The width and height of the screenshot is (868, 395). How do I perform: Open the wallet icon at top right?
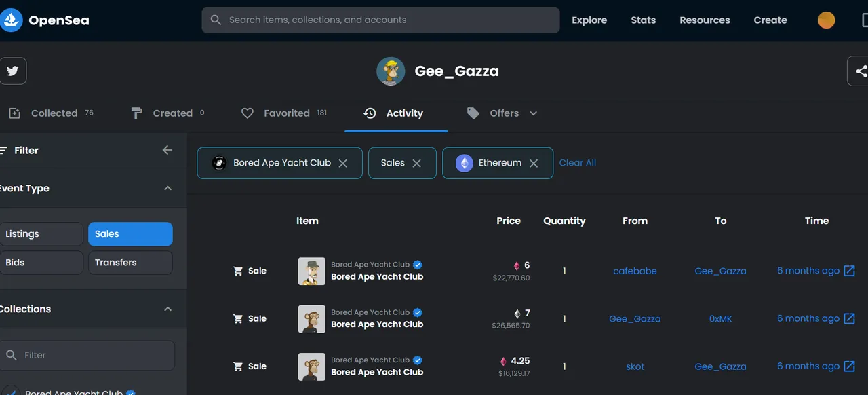coord(864,20)
